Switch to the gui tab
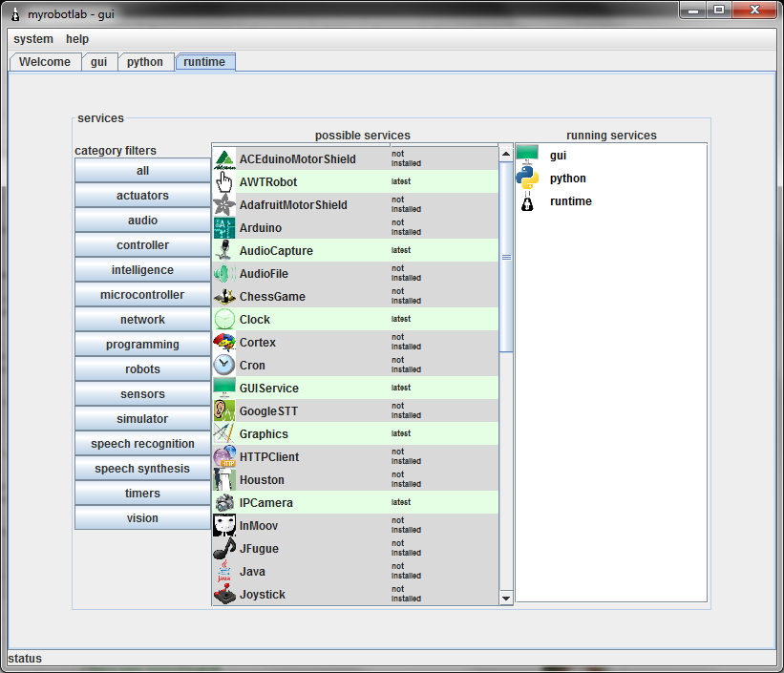784x673 pixels. [99, 62]
